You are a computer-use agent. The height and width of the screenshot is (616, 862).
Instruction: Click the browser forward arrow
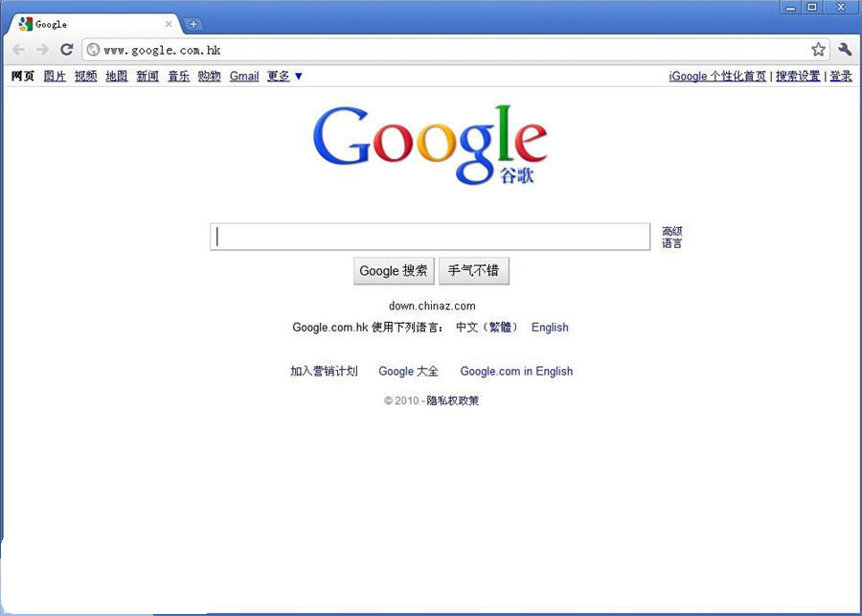[x=42, y=50]
